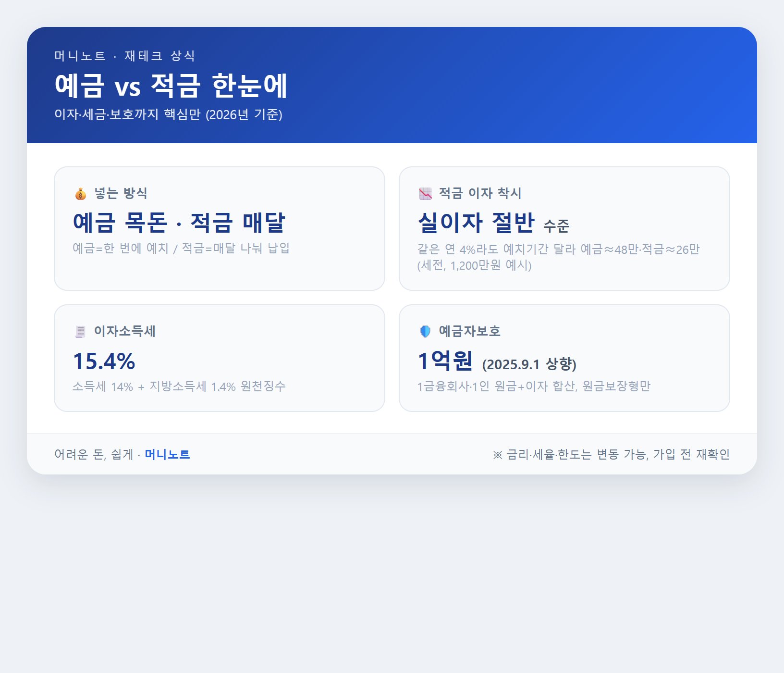The width and height of the screenshot is (784, 673).
Task: Select the subtitle with 2026년 기준
Action: (168, 114)
